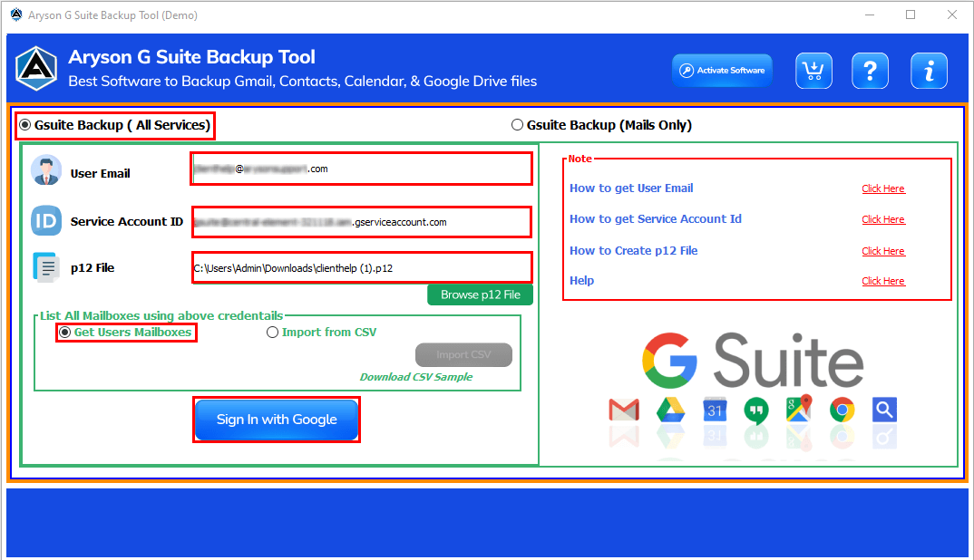The image size is (974, 560).
Task: Focus the User Email input field
Action: pos(362,169)
